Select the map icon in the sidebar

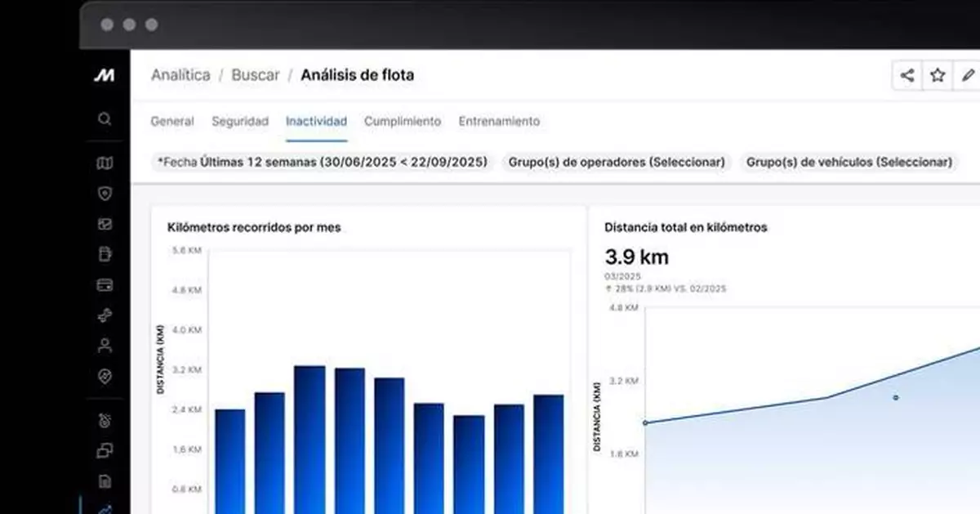pyautogui.click(x=105, y=163)
